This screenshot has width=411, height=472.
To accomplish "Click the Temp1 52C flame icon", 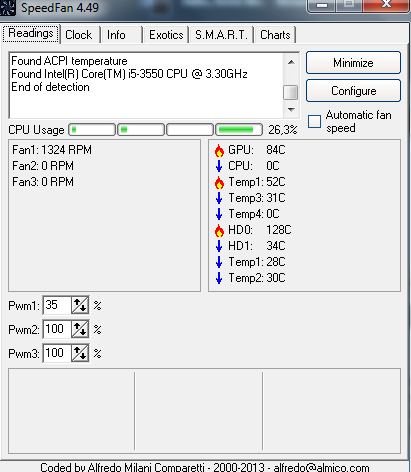I will pyautogui.click(x=219, y=182).
